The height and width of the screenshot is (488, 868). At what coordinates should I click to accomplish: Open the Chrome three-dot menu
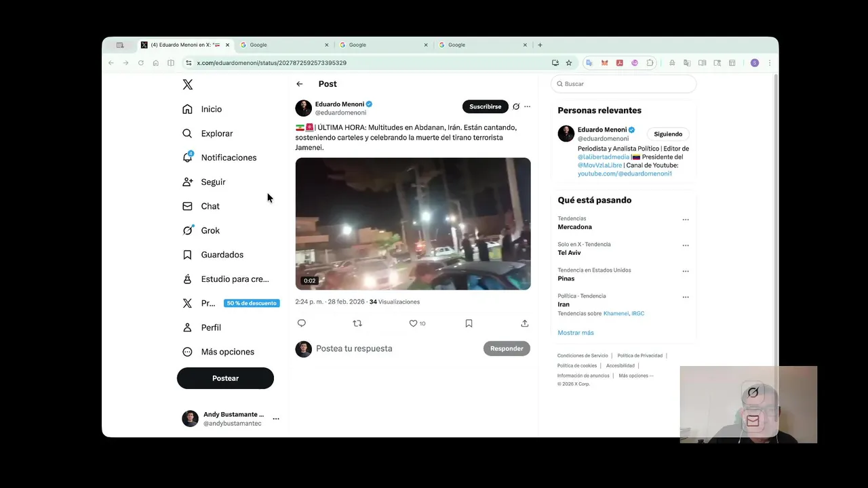(769, 63)
